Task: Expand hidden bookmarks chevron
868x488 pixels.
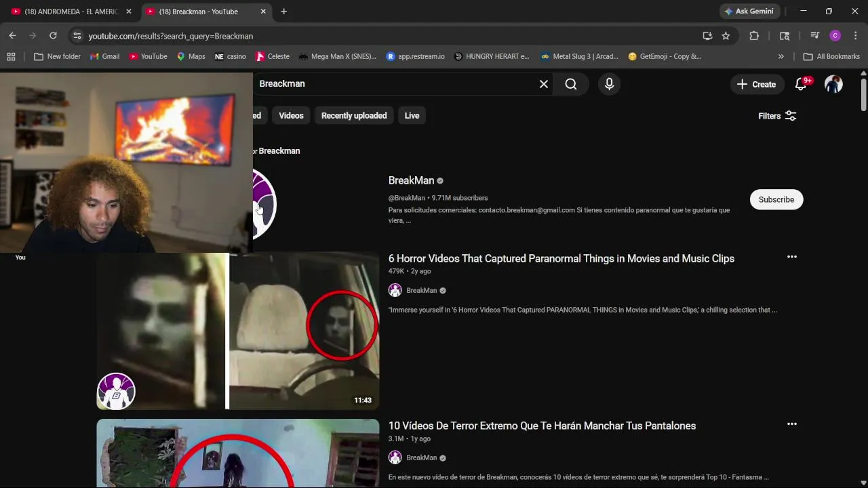Action: click(781, 56)
